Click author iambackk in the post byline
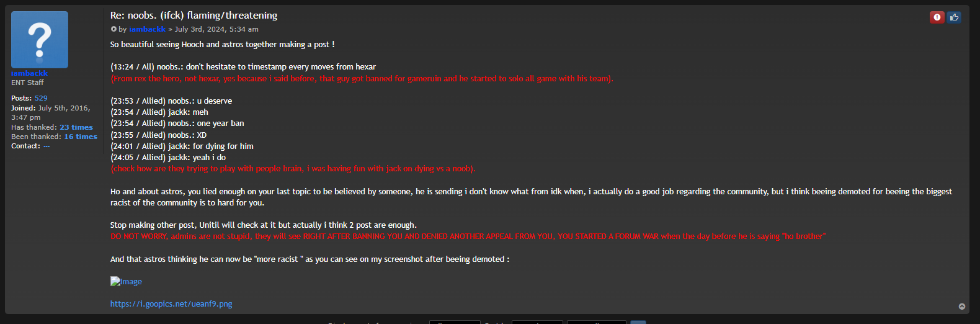 [x=147, y=29]
